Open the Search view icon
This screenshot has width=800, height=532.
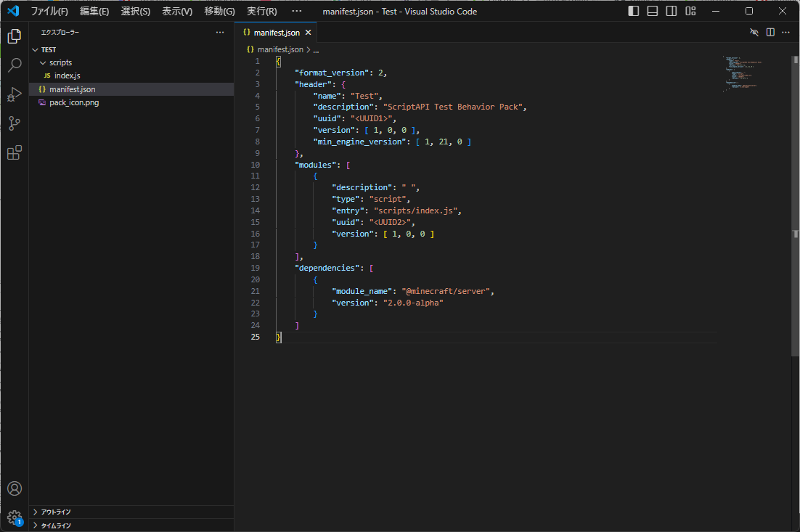[x=14, y=65]
